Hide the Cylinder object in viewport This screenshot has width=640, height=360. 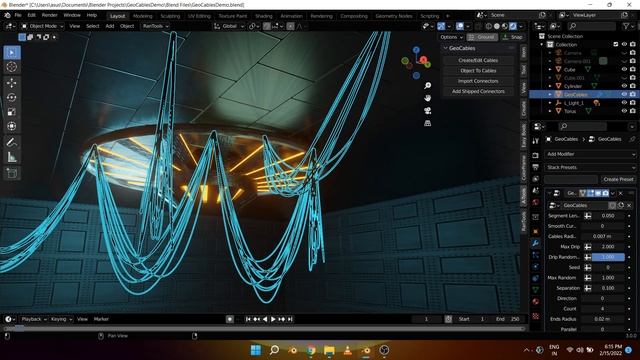click(624, 86)
